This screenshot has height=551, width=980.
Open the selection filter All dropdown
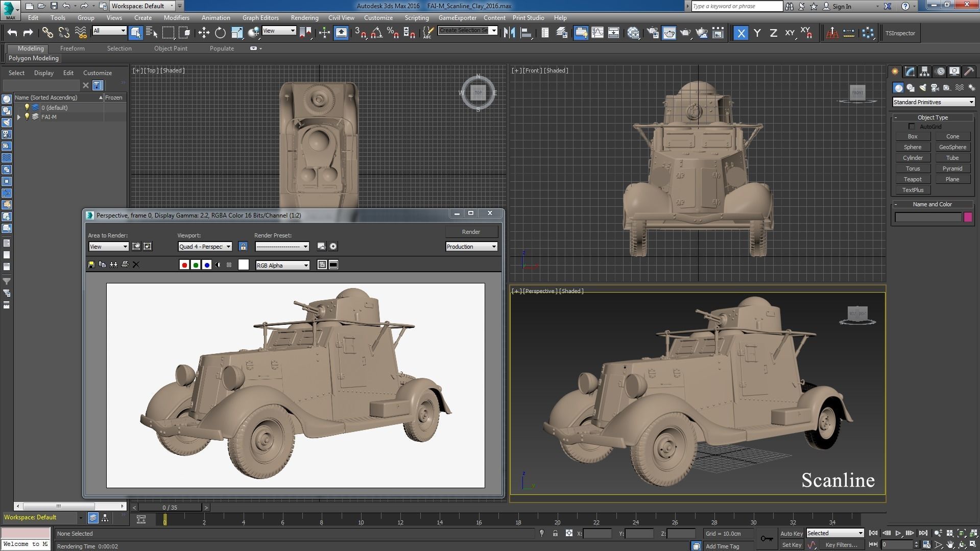tap(109, 31)
